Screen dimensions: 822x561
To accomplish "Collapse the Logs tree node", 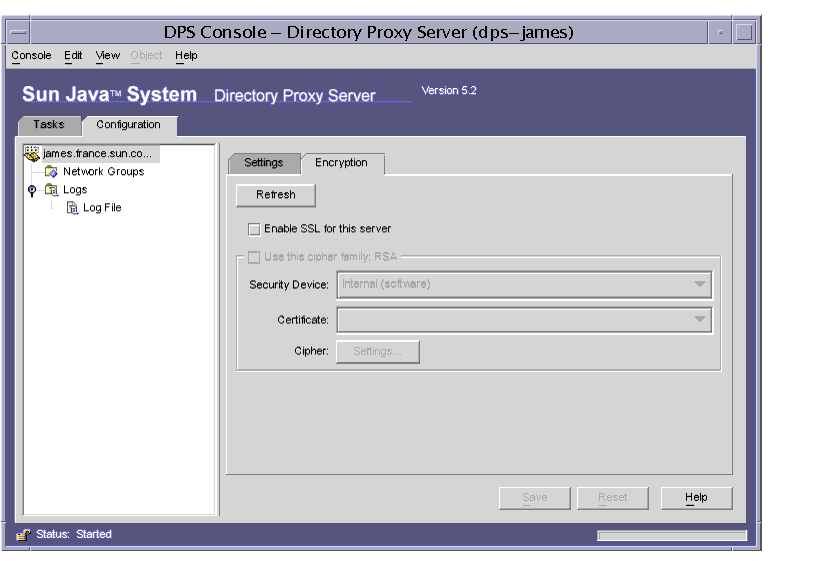I will pos(32,190).
